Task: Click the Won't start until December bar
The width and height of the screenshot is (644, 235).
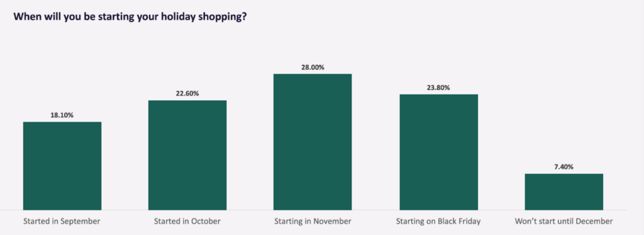Action: (564, 192)
